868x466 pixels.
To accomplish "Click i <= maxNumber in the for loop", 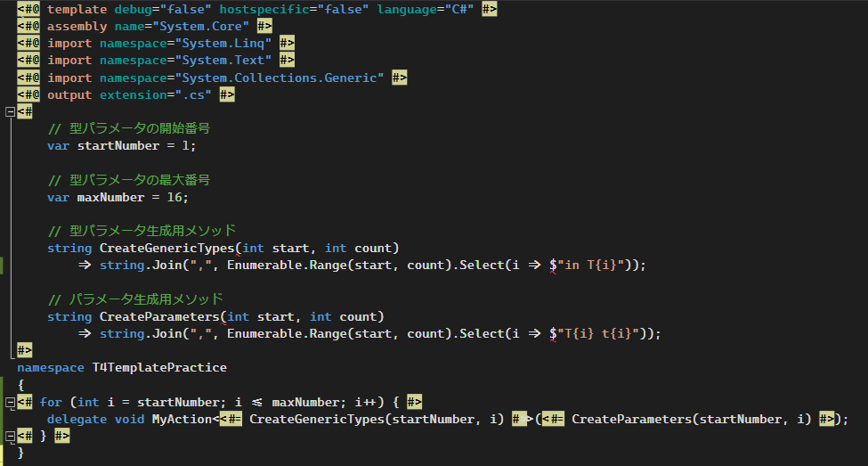I will (x=287, y=402).
